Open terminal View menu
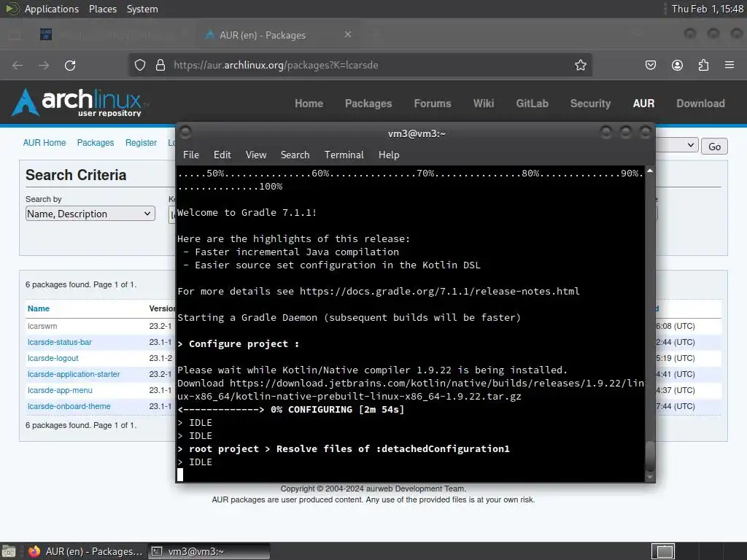Screen dimensions: 747x560 [x=256, y=155]
